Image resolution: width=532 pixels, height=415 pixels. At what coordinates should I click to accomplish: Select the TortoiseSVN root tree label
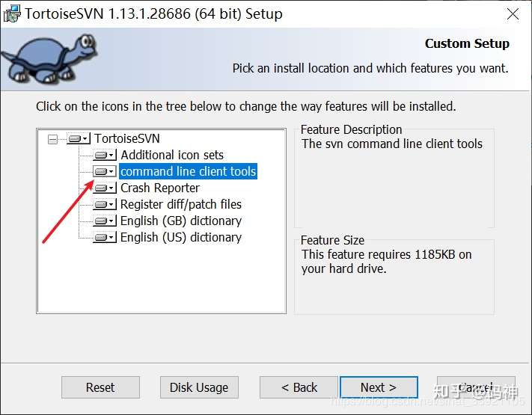[x=127, y=138]
